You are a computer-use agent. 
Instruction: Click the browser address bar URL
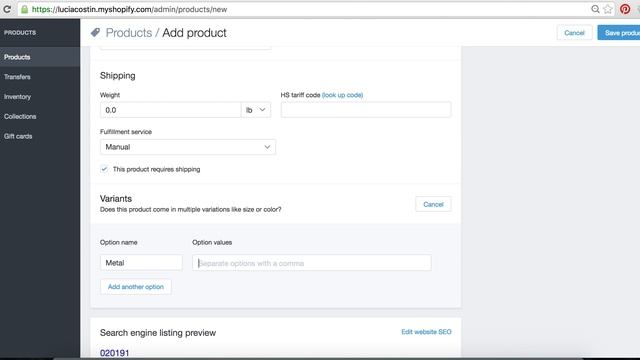tap(129, 9)
